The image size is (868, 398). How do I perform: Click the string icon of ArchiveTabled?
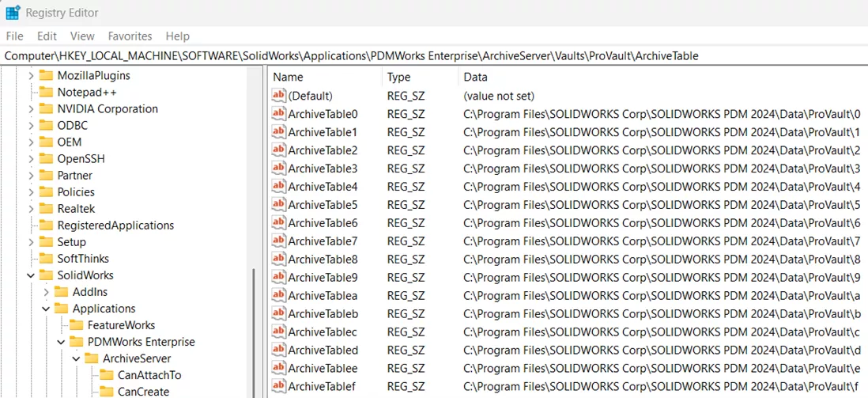click(x=279, y=350)
